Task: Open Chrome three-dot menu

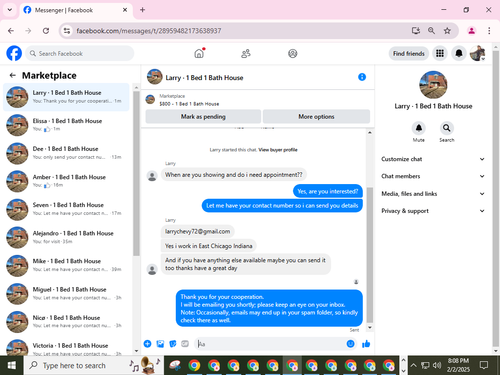Action: click(x=489, y=31)
